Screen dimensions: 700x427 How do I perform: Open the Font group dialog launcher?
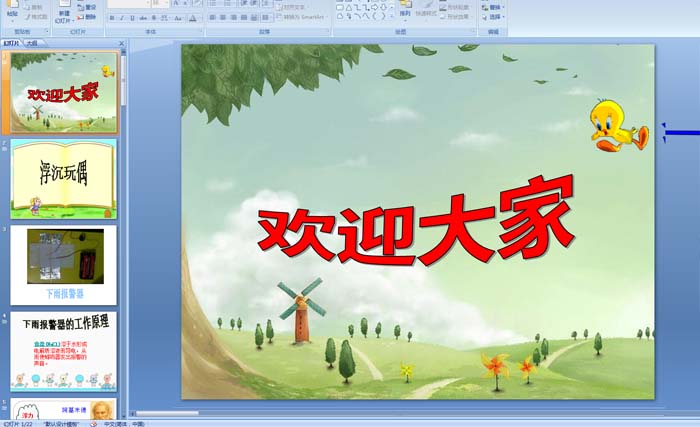coord(200,31)
